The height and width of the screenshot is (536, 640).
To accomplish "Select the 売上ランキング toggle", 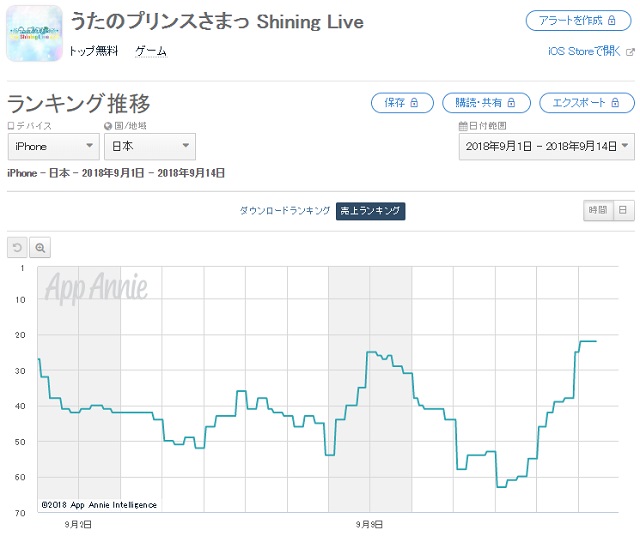I will pyautogui.click(x=370, y=211).
